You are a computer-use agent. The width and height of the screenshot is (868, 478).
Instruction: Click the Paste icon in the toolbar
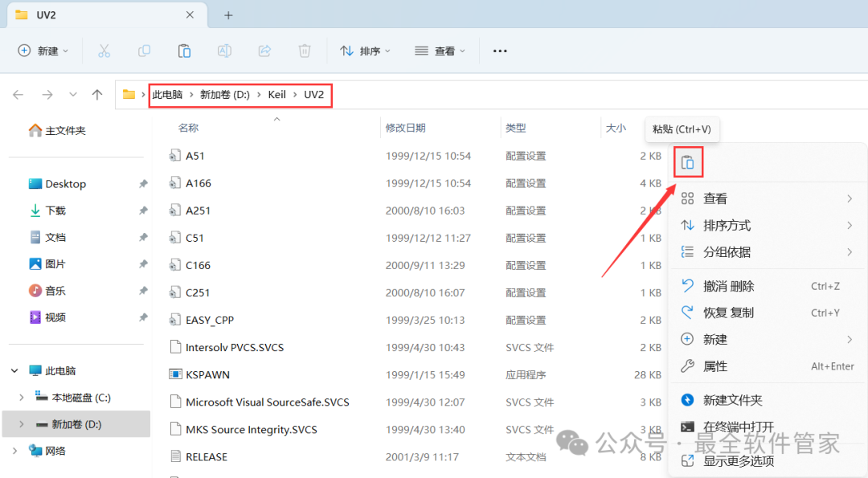tap(184, 50)
